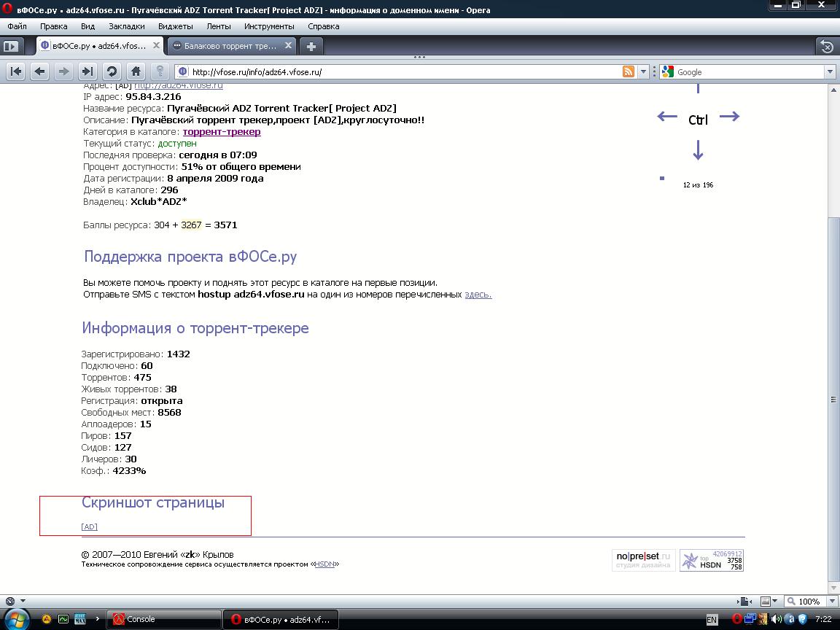Go to the Home page icon

(136, 71)
